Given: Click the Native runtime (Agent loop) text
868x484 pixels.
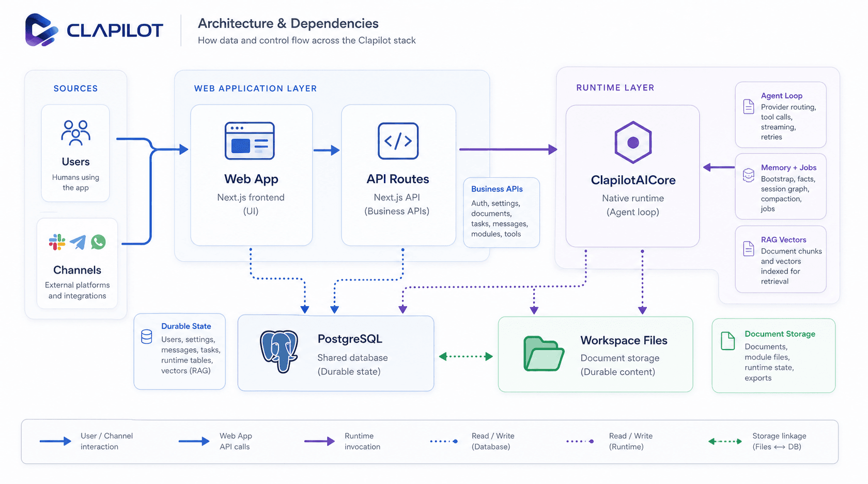Looking at the screenshot, I should 633,205.
